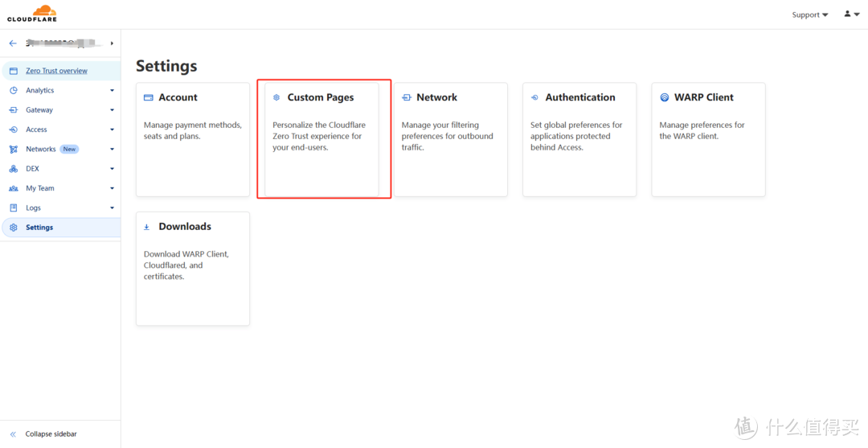868x448 pixels.
Task: Open the Support dropdown
Action: pos(810,15)
